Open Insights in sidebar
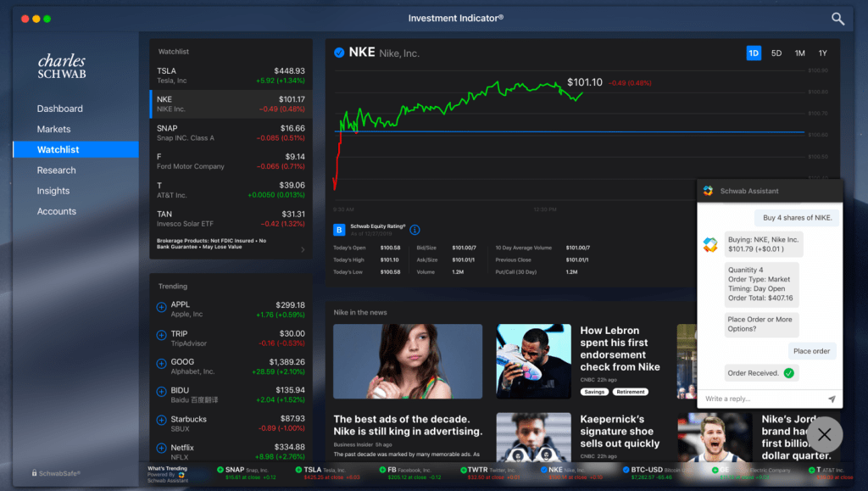Viewport: 868px width, 491px height. [x=53, y=191]
